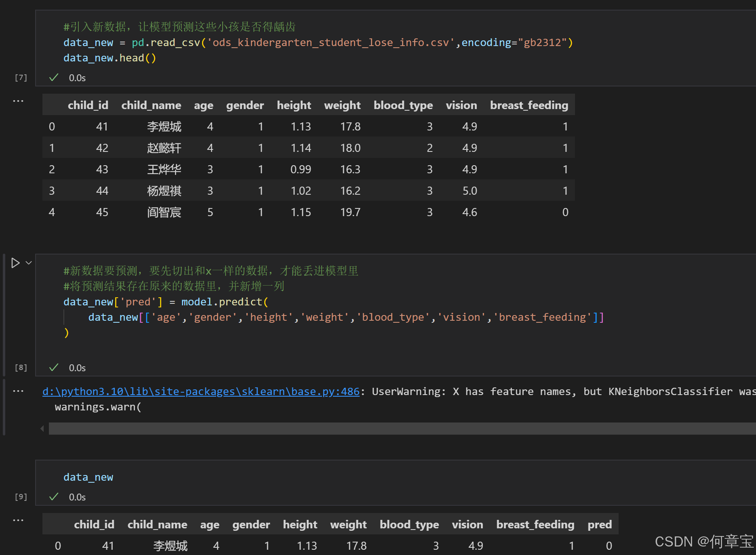The image size is (756, 555).
Task: Open output menu dots for cell 8
Action: [x=18, y=391]
